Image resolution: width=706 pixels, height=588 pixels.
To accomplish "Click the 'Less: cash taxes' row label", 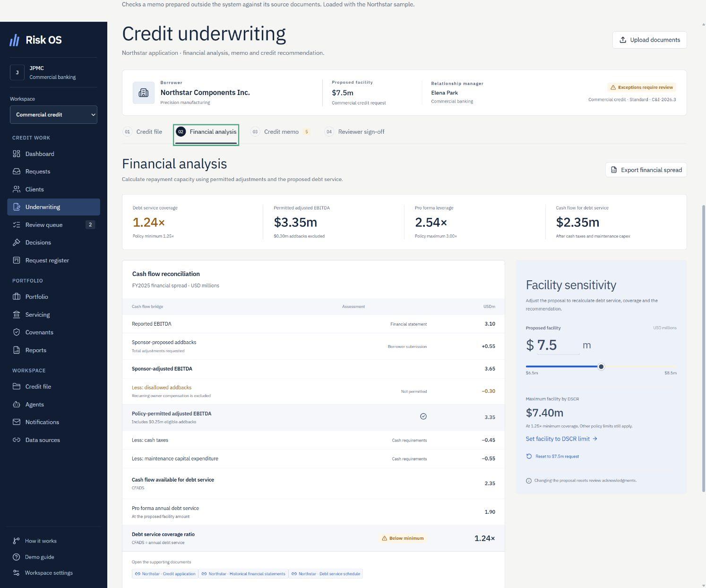I will (x=150, y=440).
